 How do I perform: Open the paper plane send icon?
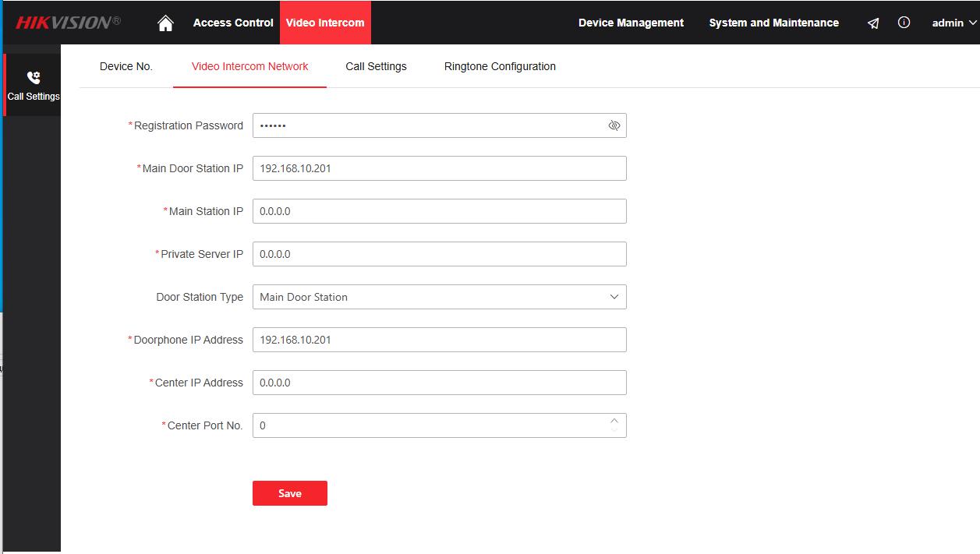[873, 23]
